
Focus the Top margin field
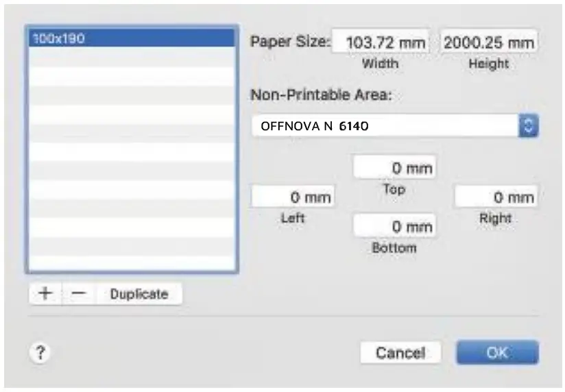pyautogui.click(x=394, y=167)
